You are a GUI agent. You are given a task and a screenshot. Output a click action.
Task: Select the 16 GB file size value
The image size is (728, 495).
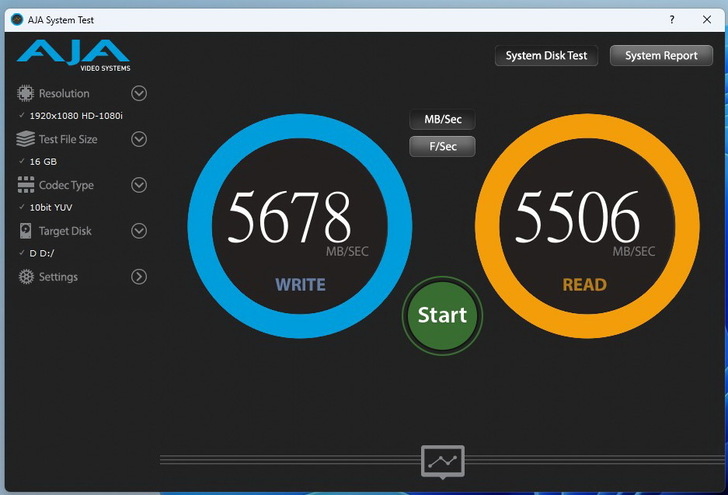click(x=43, y=162)
